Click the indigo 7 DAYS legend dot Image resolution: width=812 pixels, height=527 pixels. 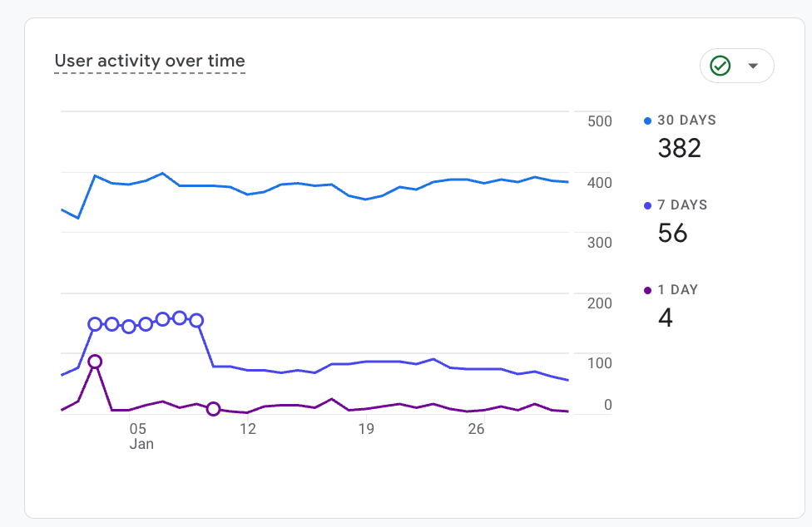click(648, 205)
